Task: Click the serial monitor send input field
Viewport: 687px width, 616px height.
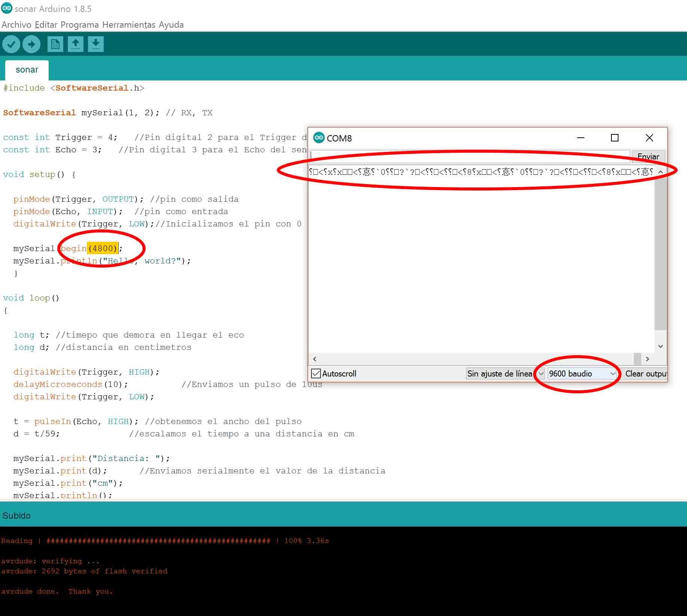Action: 469,156
